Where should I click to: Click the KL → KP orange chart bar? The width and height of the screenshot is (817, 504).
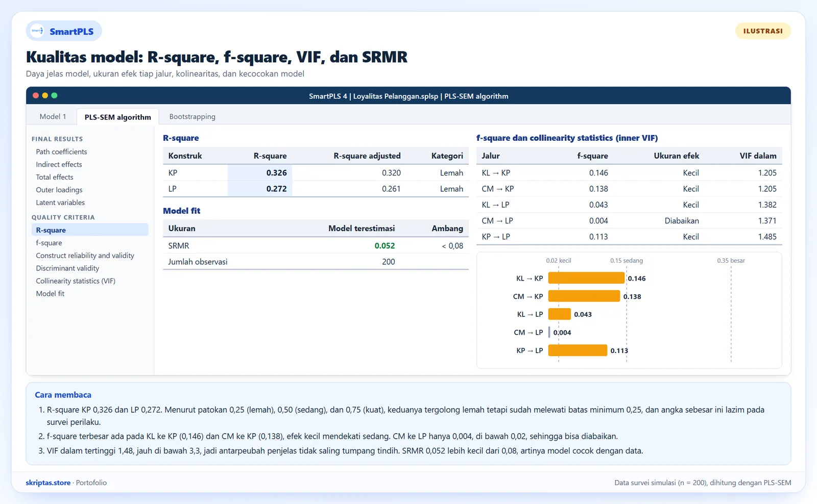point(586,278)
